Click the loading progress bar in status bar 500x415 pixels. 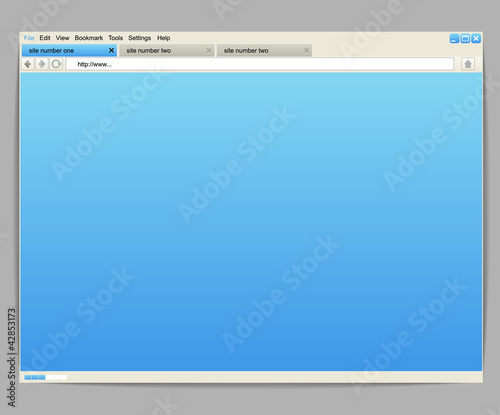[45, 377]
